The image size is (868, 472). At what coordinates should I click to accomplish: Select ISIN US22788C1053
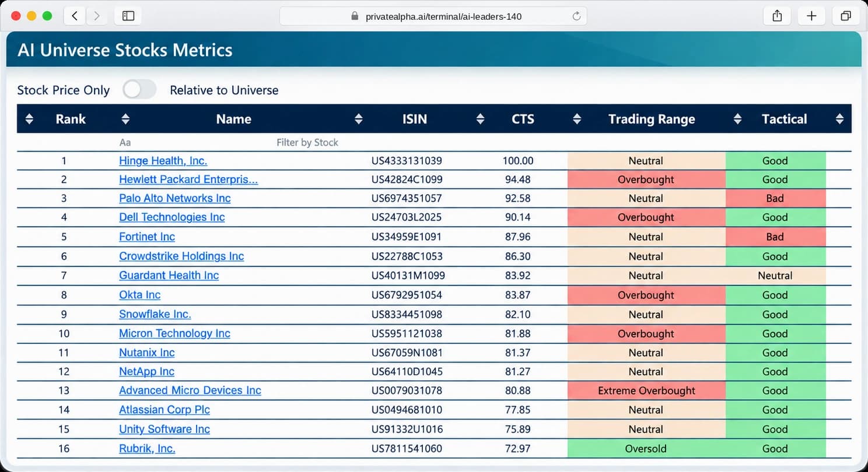point(407,256)
